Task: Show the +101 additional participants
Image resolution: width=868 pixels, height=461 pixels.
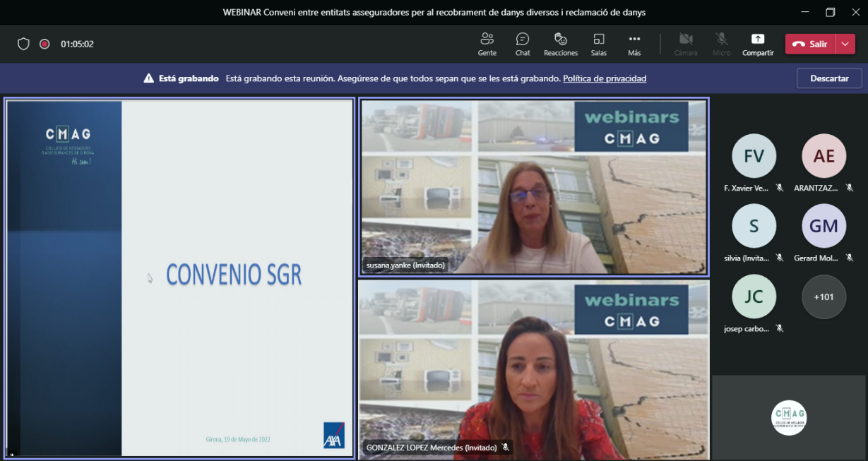Action: tap(824, 297)
